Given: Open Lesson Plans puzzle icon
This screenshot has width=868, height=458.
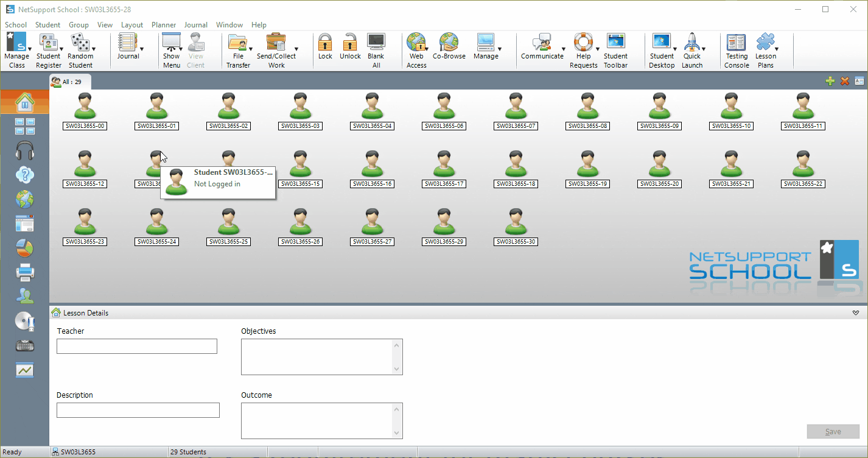Looking at the screenshot, I should click(x=765, y=42).
